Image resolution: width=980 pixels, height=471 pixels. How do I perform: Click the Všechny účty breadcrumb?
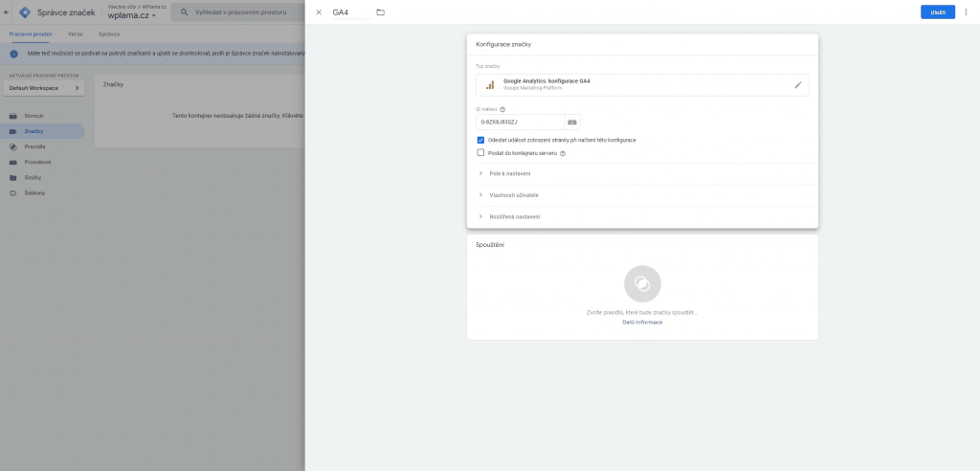122,7
